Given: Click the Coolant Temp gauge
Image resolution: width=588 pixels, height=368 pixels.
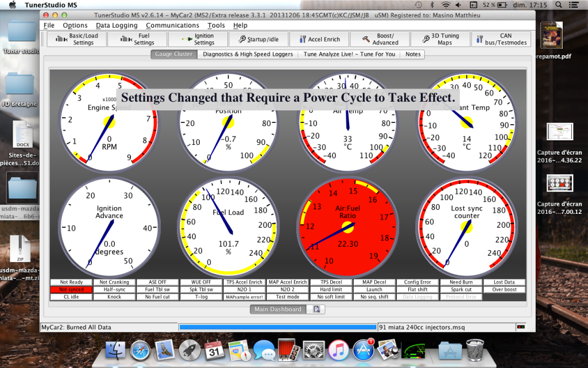Looking at the screenshot, I should coord(466,122).
